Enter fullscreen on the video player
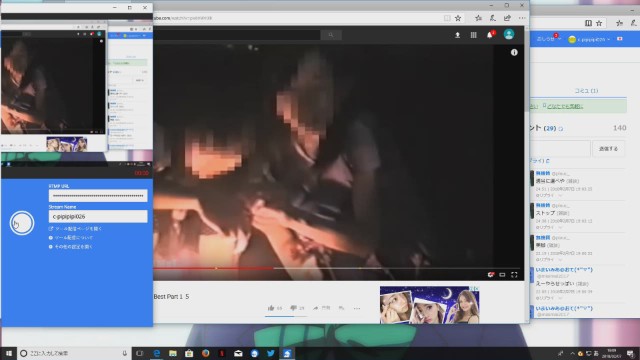The height and width of the screenshot is (360, 640). (x=514, y=275)
